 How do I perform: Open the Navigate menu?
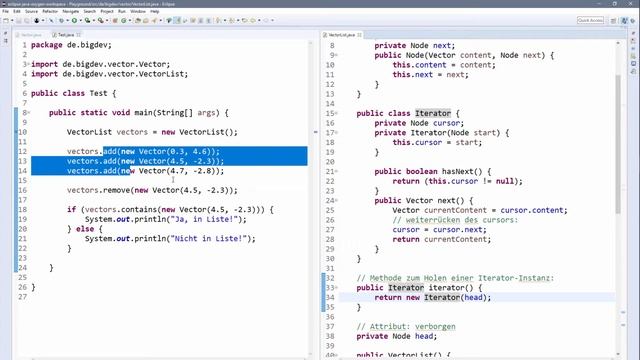point(71,11)
